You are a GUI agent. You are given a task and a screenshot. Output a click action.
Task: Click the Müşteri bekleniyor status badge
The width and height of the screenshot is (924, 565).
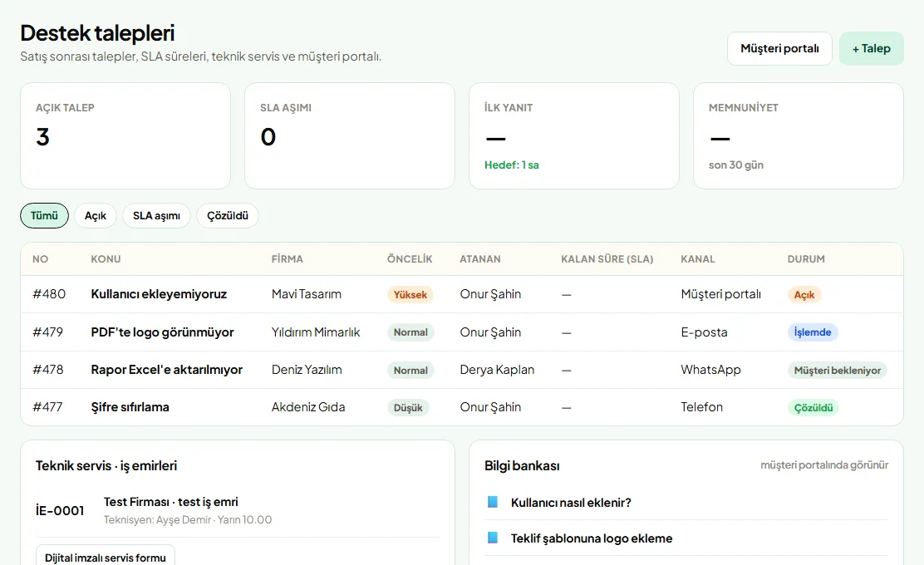coord(838,370)
